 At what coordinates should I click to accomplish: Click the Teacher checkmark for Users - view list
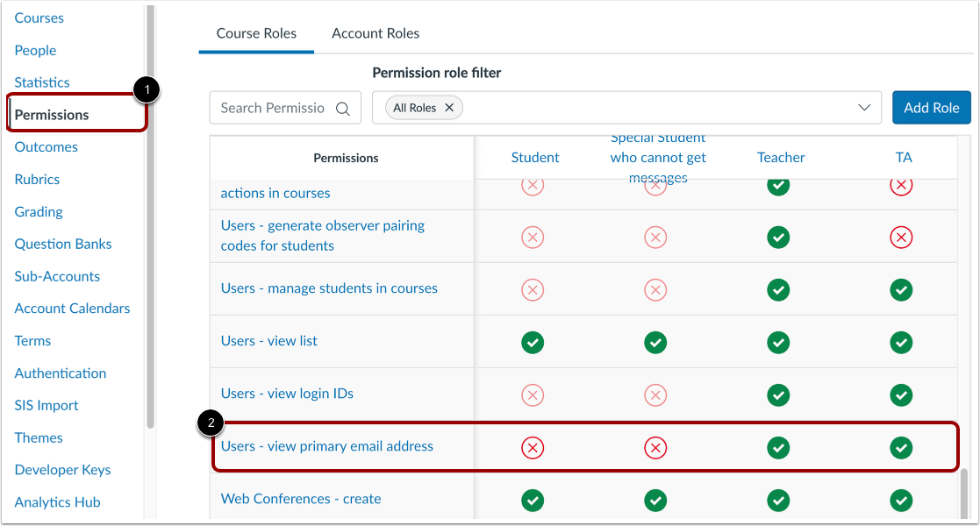pyautogui.click(x=778, y=342)
